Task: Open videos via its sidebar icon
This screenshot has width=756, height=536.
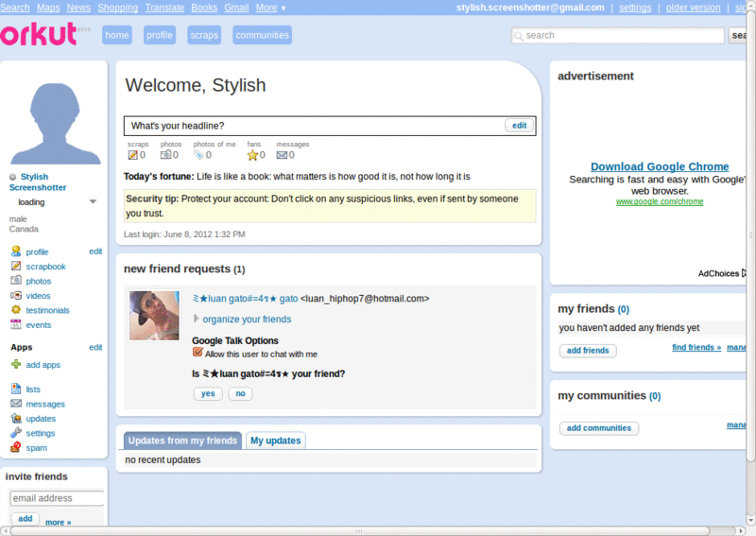Action: pyautogui.click(x=16, y=295)
